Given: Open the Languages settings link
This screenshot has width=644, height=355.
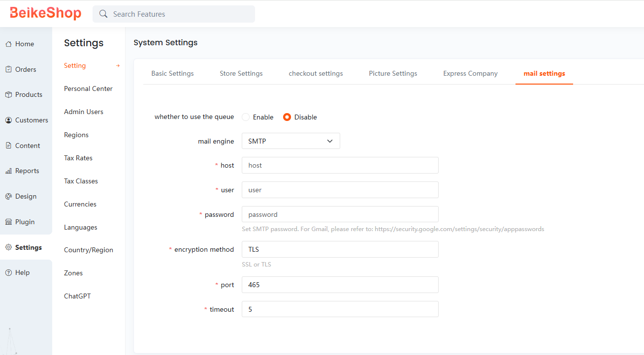Looking at the screenshot, I should (x=81, y=227).
